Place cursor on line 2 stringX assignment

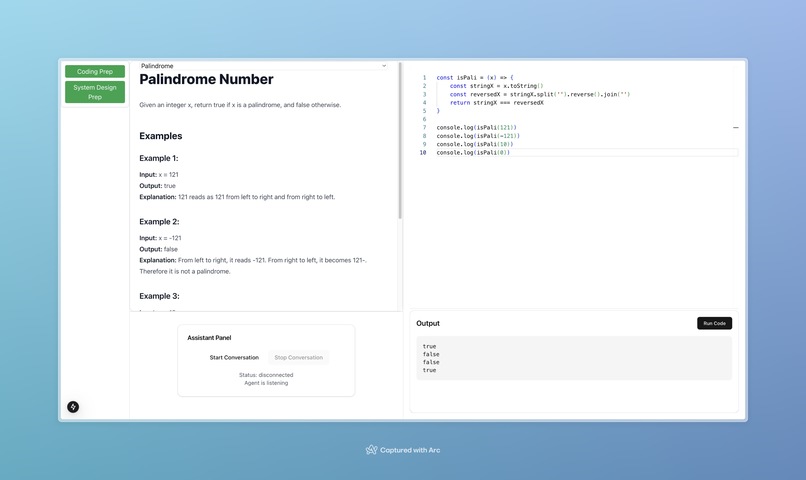tap(496, 86)
